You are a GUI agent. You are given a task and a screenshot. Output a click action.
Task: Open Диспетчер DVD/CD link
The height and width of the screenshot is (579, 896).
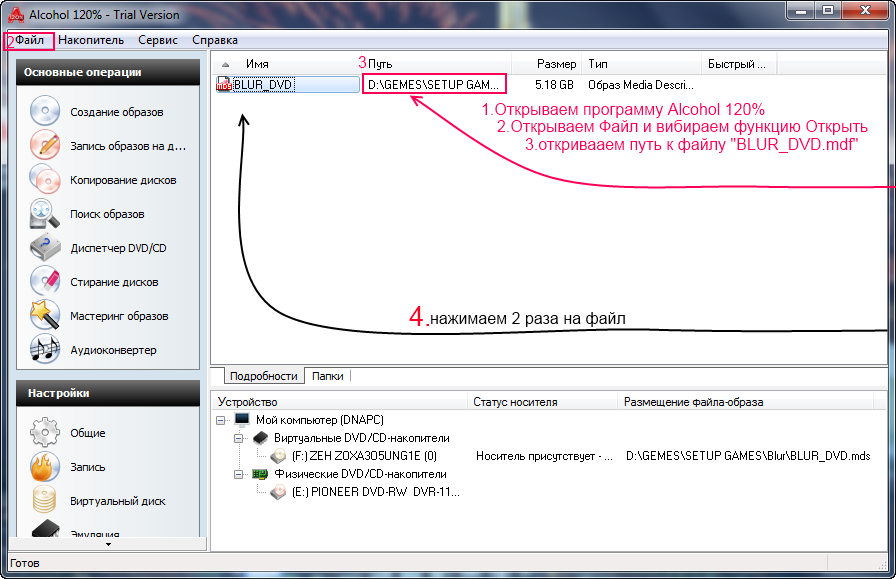[x=118, y=248]
